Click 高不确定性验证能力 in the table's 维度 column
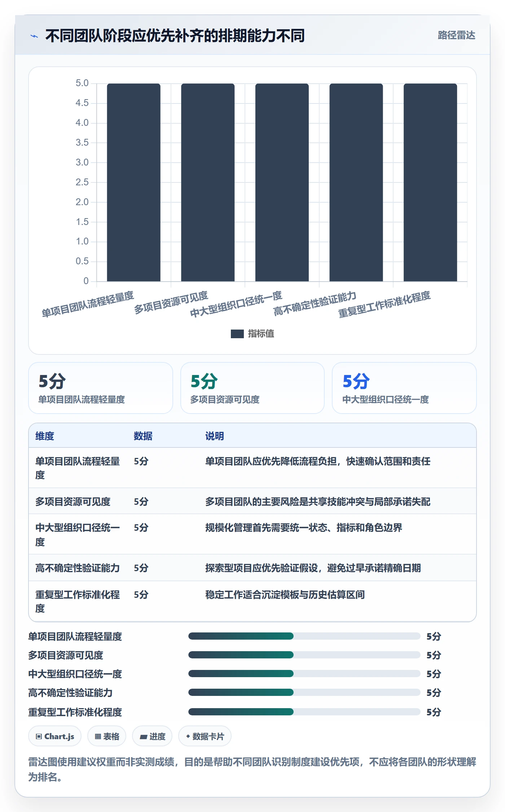 tap(78, 568)
